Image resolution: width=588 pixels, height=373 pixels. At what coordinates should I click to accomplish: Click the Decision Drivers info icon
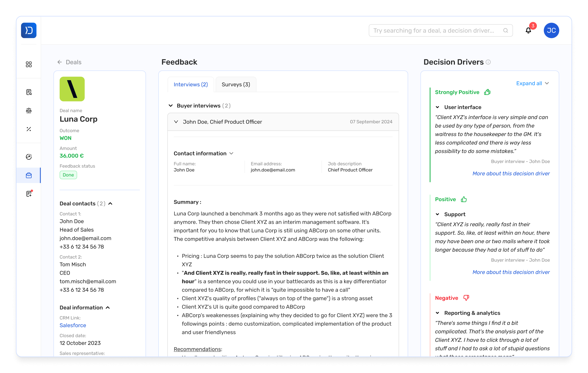[488, 62]
